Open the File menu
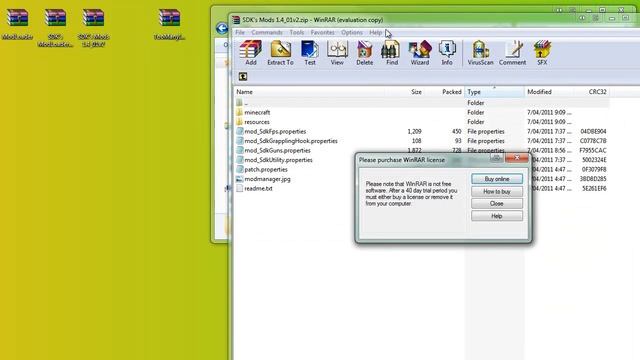This screenshot has width=640, height=360. click(240, 32)
